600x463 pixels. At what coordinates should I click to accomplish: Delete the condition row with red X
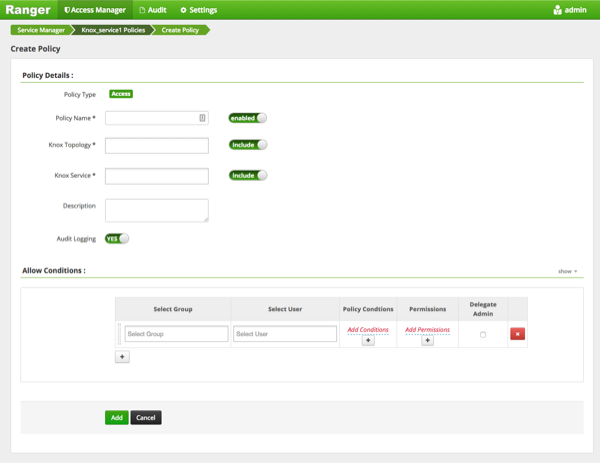(x=517, y=334)
